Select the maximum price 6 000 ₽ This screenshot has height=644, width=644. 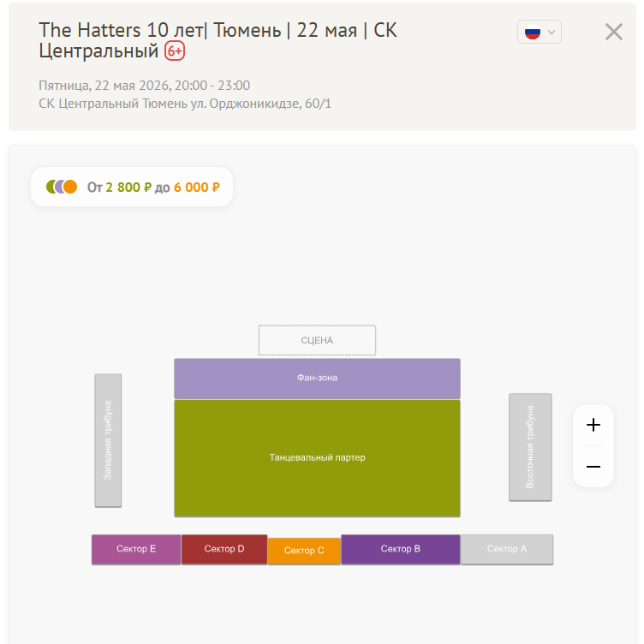click(196, 188)
